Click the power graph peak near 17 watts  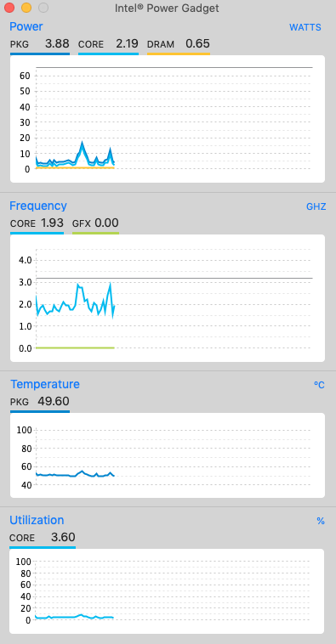click(x=83, y=143)
